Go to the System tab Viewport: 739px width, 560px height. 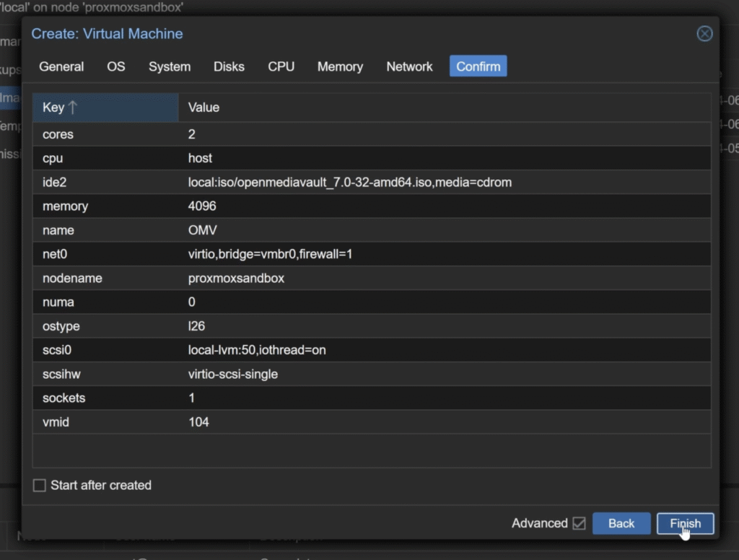[170, 66]
